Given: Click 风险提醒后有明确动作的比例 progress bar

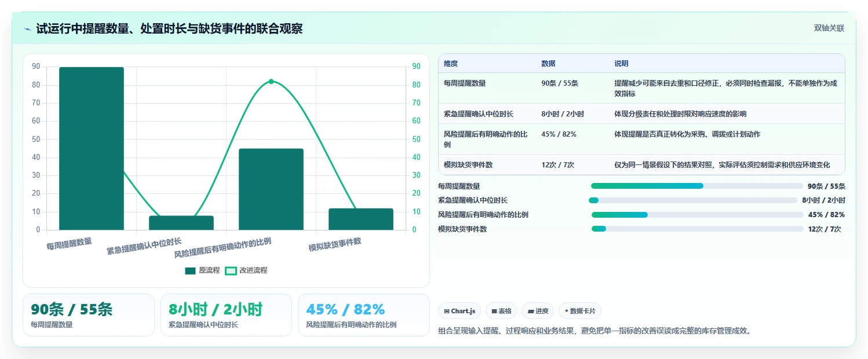Looking at the screenshot, I should coord(697,215).
